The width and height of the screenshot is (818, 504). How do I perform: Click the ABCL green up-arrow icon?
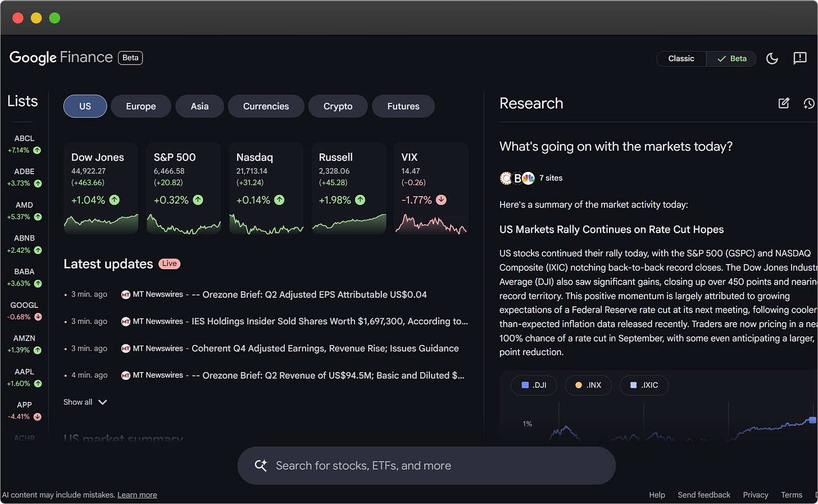click(x=37, y=150)
